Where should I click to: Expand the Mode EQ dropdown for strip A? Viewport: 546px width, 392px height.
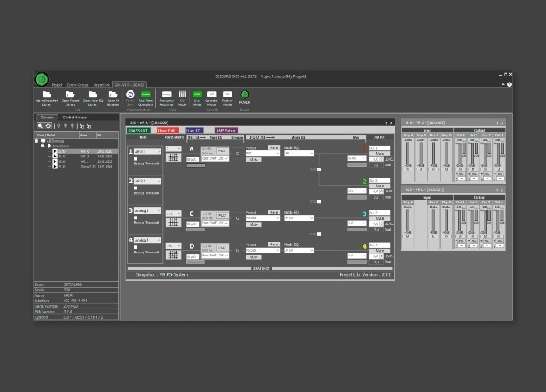coord(299,154)
